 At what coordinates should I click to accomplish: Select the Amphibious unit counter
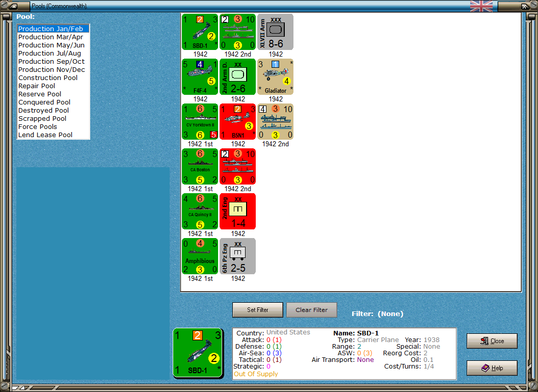click(x=200, y=256)
